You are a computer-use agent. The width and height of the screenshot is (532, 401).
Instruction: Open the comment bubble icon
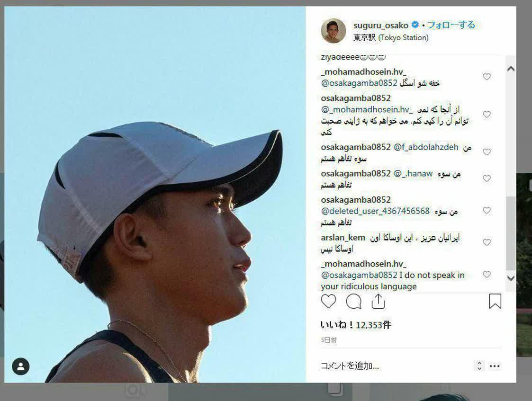(x=353, y=302)
